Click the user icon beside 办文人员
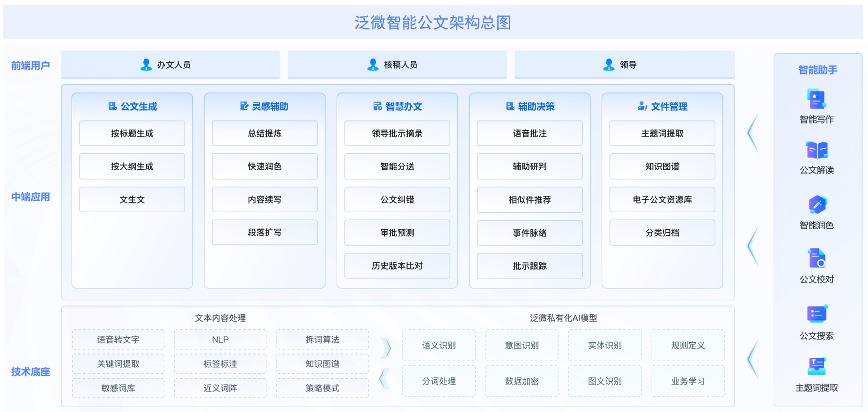Screen dimensions: 868x412 (x=146, y=65)
